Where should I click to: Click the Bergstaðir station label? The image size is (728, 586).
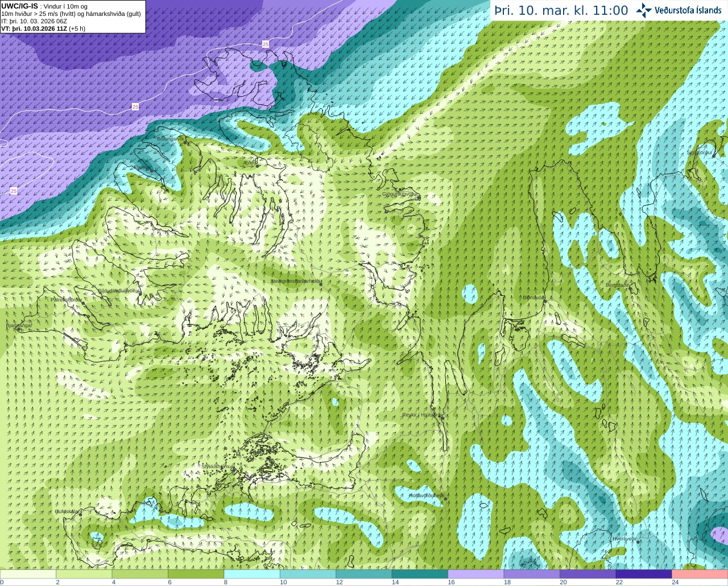(617, 284)
